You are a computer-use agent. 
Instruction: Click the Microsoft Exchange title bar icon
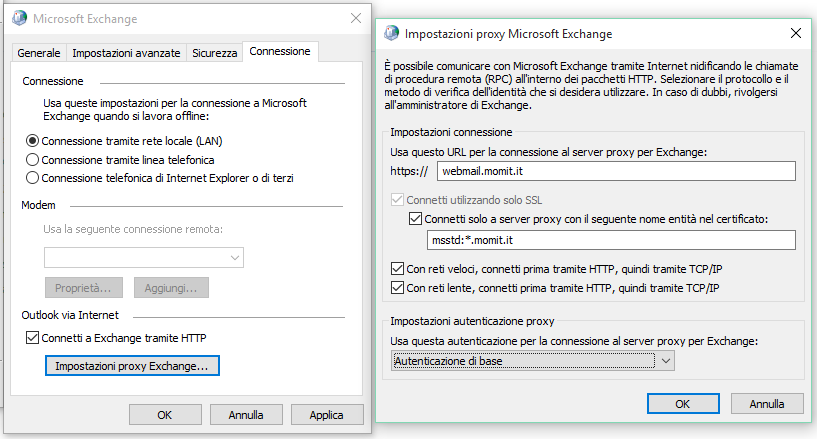19,19
